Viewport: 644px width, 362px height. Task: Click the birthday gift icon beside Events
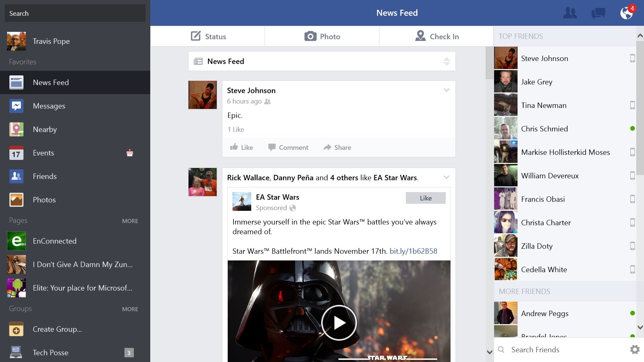pos(130,153)
